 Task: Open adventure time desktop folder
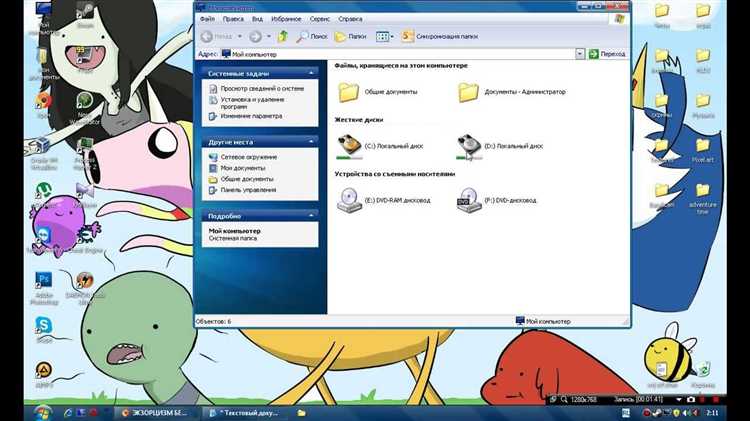(x=703, y=198)
